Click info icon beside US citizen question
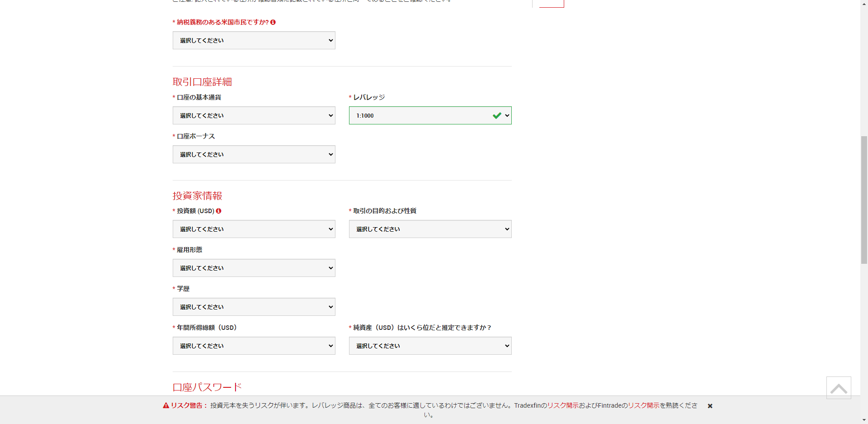Screen dimensions: 868x424 tap(273, 22)
